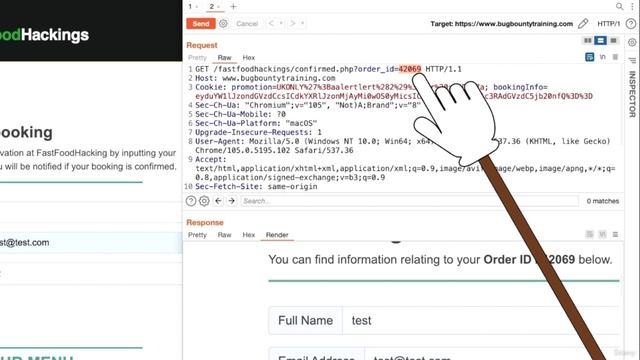This screenshot has height=360, width=640.
Task: Click the Host header line
Action: 265,78
